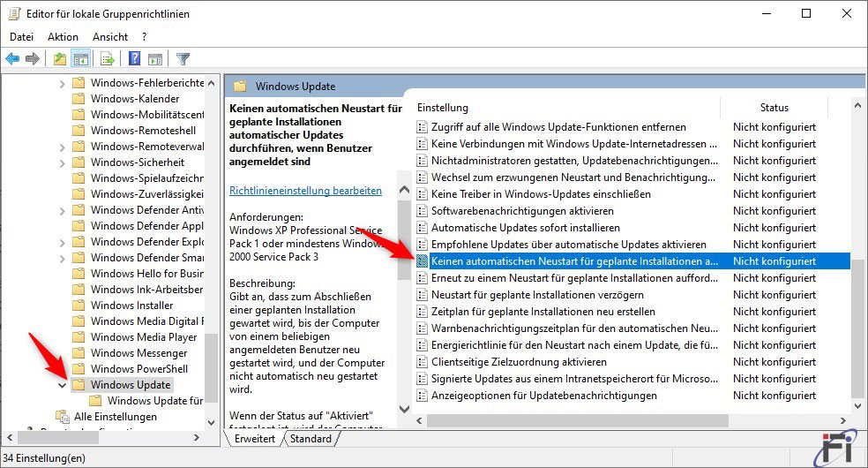Viewport: 868px width, 468px height.
Task: Expand the Windows Defender SmartScreen node
Action: click(x=62, y=259)
